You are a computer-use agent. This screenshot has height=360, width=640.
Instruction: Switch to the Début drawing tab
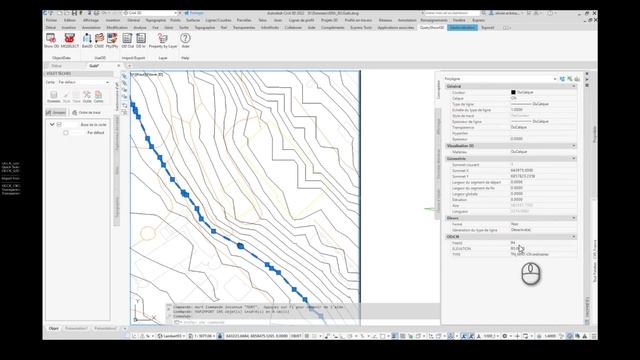click(56, 66)
